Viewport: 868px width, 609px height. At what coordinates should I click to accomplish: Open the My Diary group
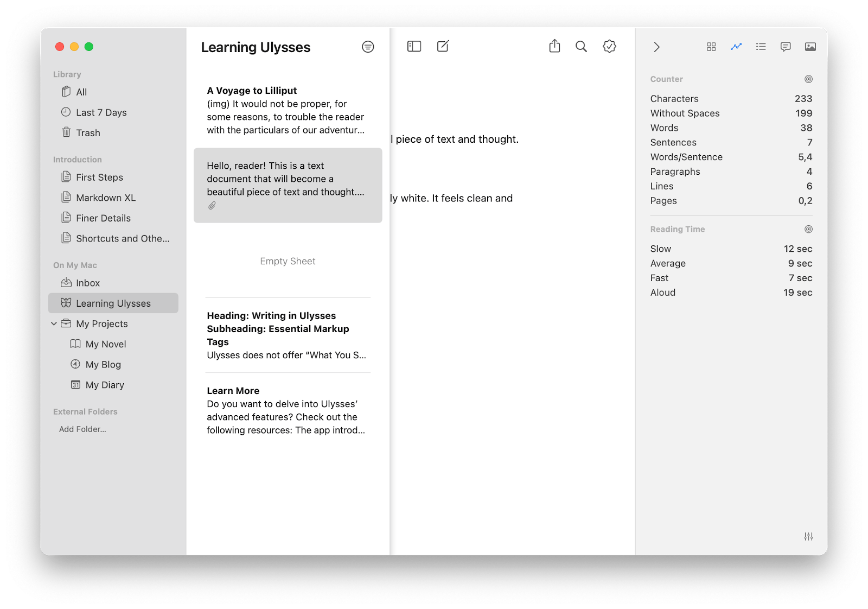113,385
